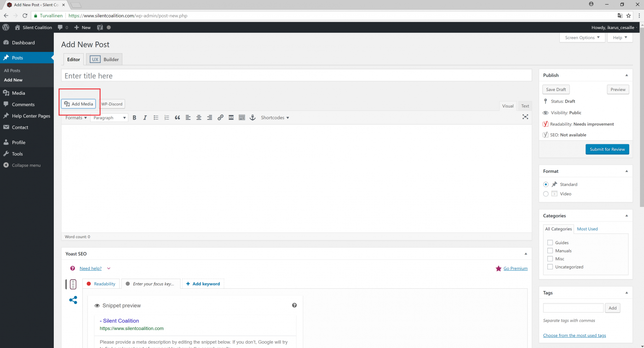The image size is (644, 348).
Task: Open the Most Used categories tab
Action: click(x=587, y=229)
